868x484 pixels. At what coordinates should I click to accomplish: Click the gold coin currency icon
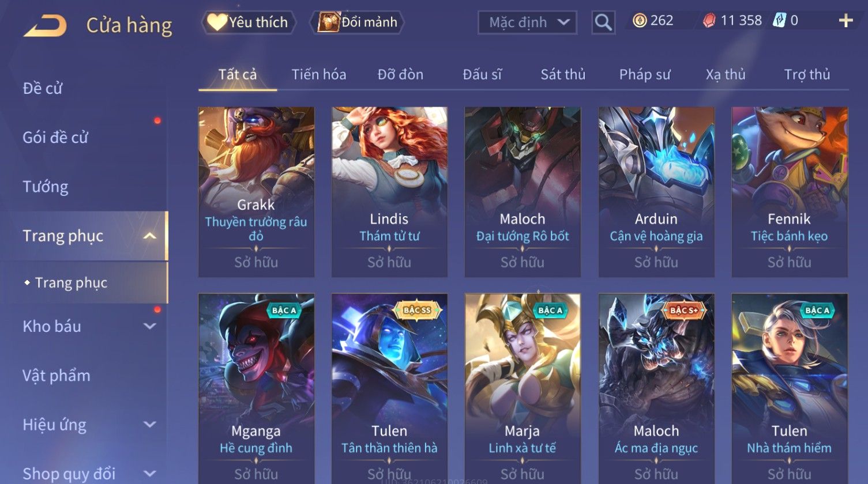click(640, 21)
